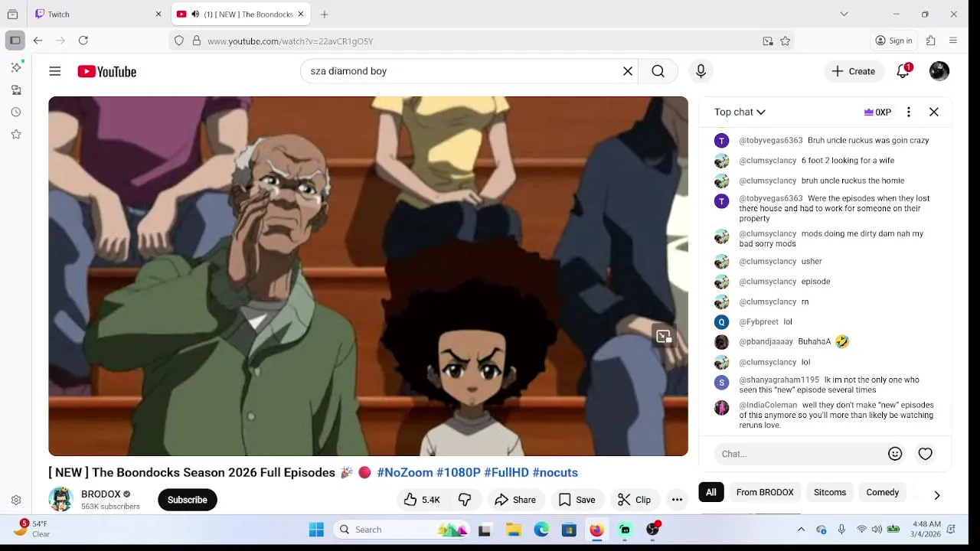Open a new browser tab
This screenshot has width=980, height=551.
click(325, 14)
